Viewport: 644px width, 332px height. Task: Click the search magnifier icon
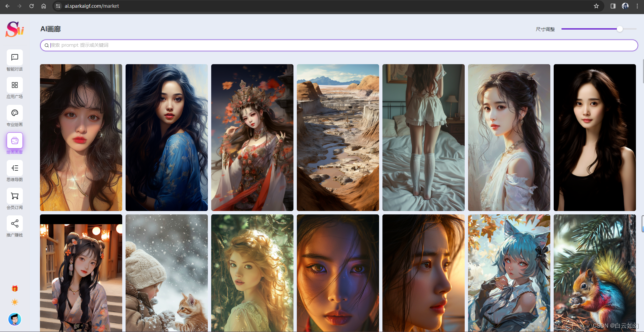(x=47, y=45)
